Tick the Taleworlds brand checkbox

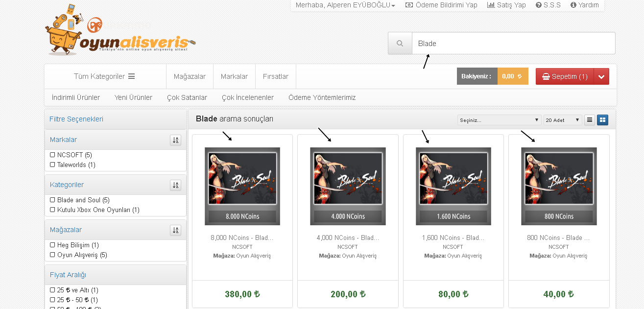(52, 165)
